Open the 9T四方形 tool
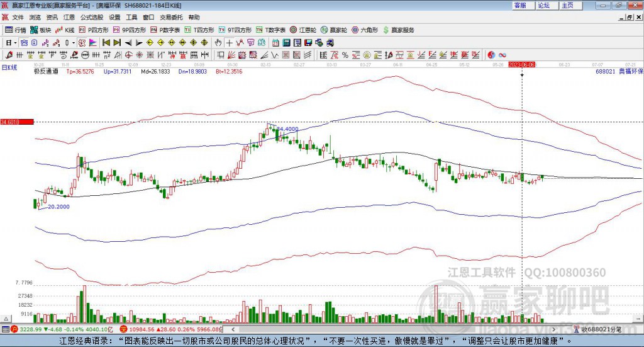Screen dimensions: 644x347 tap(235, 30)
